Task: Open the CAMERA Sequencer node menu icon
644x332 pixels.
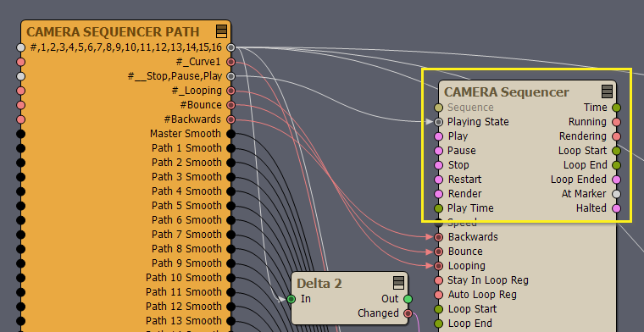Action: click(607, 91)
